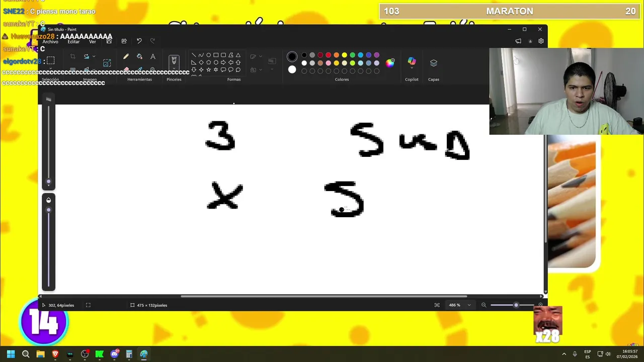The height and width of the screenshot is (362, 644).
Task: Click the Crop image icon
Action: pos(72,56)
